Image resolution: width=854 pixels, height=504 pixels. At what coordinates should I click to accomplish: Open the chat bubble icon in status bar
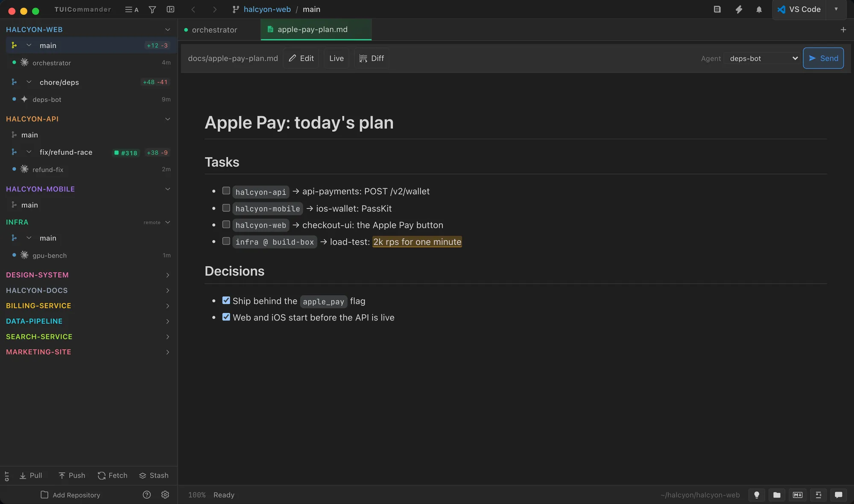(838, 495)
